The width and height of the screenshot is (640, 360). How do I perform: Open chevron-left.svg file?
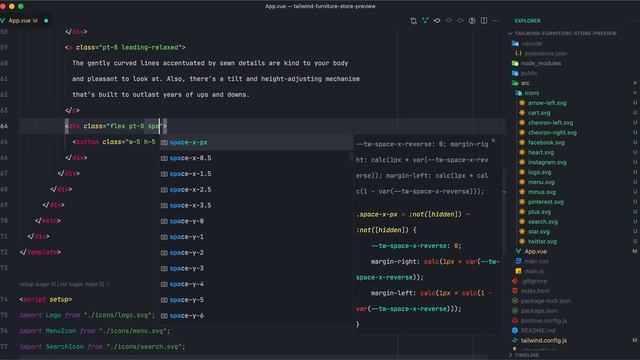point(550,122)
